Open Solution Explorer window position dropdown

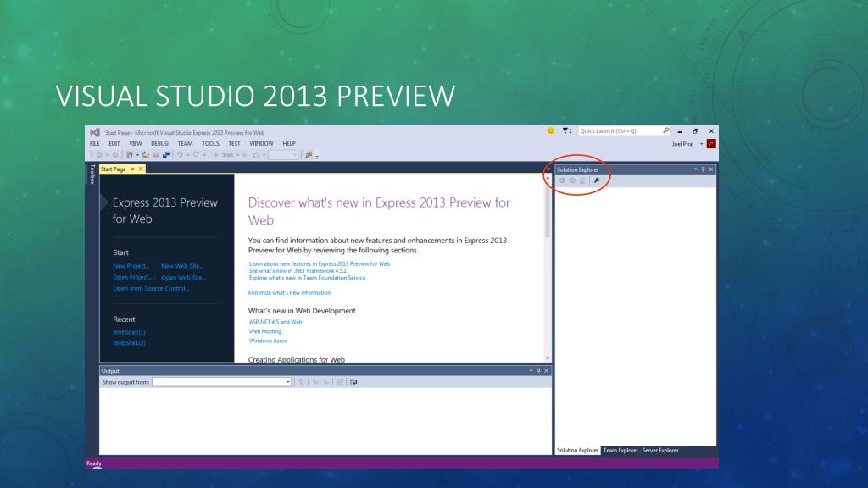coord(695,169)
